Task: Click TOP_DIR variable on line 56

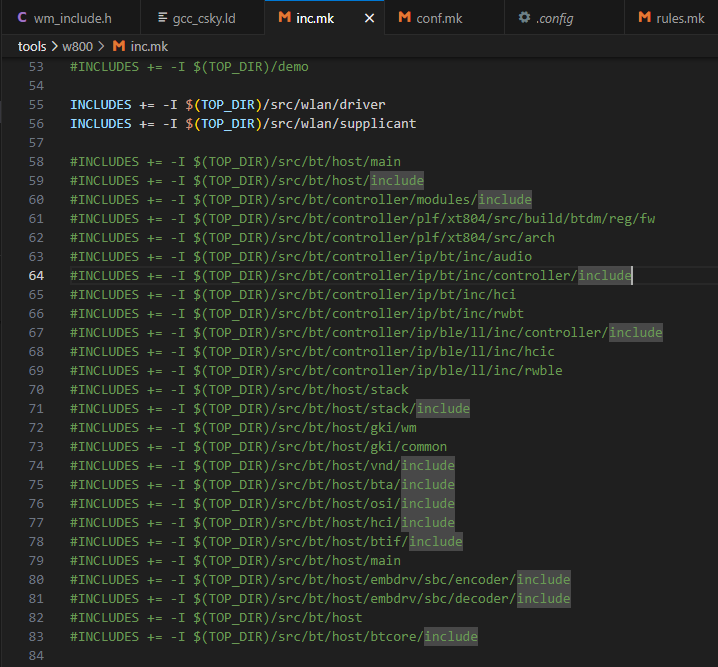Action: coord(228,124)
